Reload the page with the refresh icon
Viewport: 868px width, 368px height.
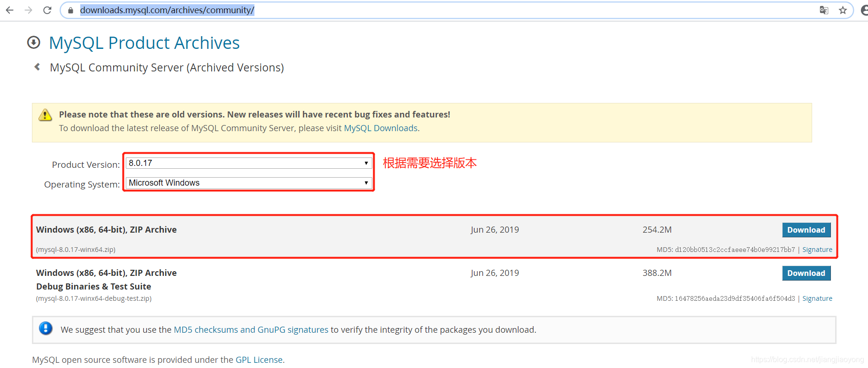click(x=47, y=10)
